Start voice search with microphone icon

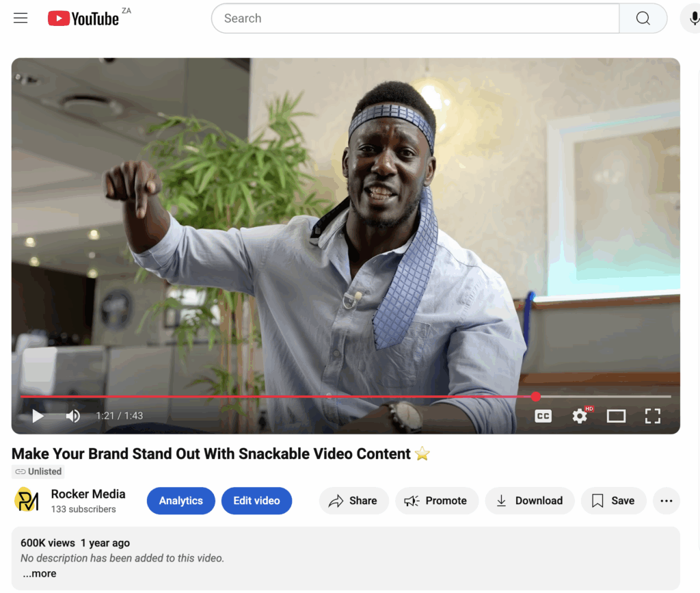coord(692,18)
